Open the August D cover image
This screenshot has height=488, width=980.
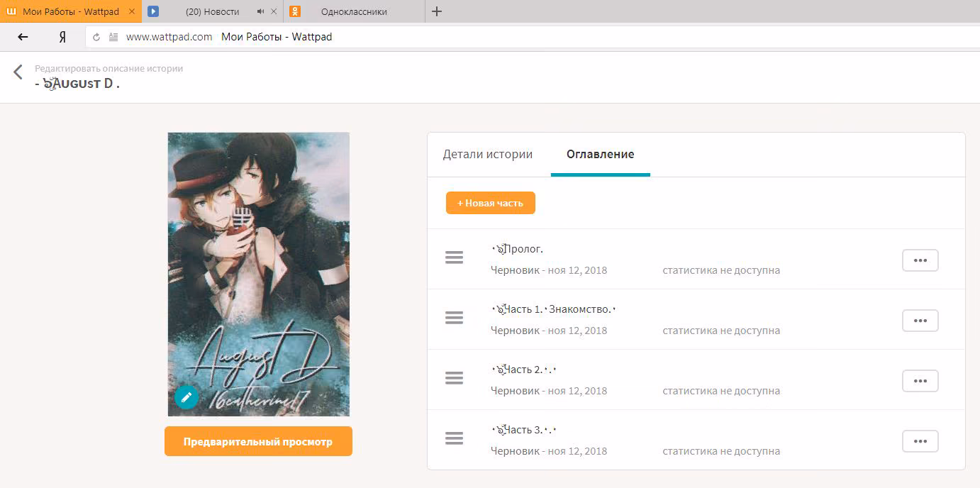tap(259, 274)
